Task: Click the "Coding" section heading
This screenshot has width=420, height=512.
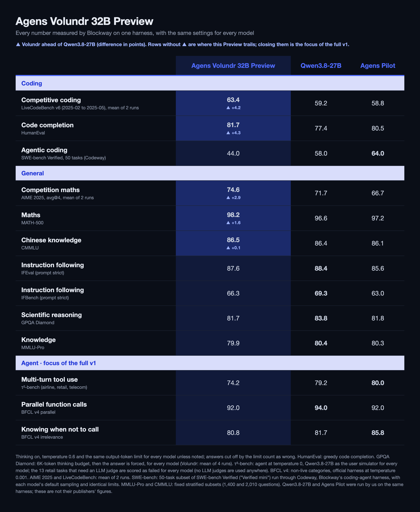Action: pos(32,83)
